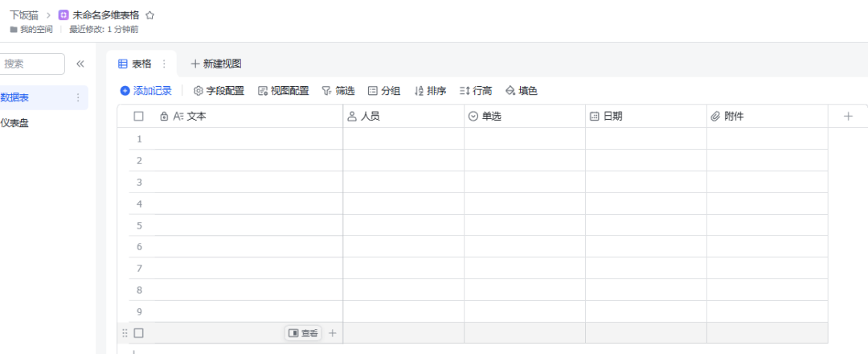Click the 添加记录 button
The width and height of the screenshot is (868, 354).
click(145, 91)
